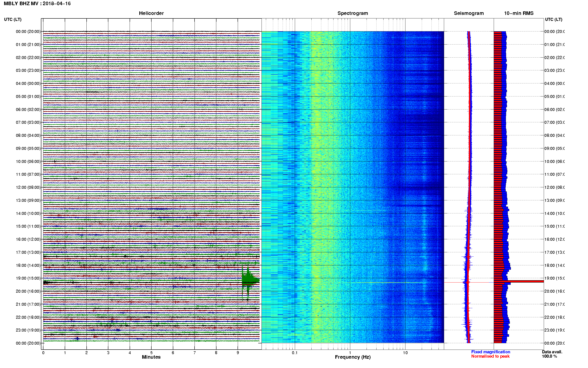The height and width of the screenshot is (368, 588).
Task: Click the left '21:00 (17:00)' time label
Action: [28, 304]
